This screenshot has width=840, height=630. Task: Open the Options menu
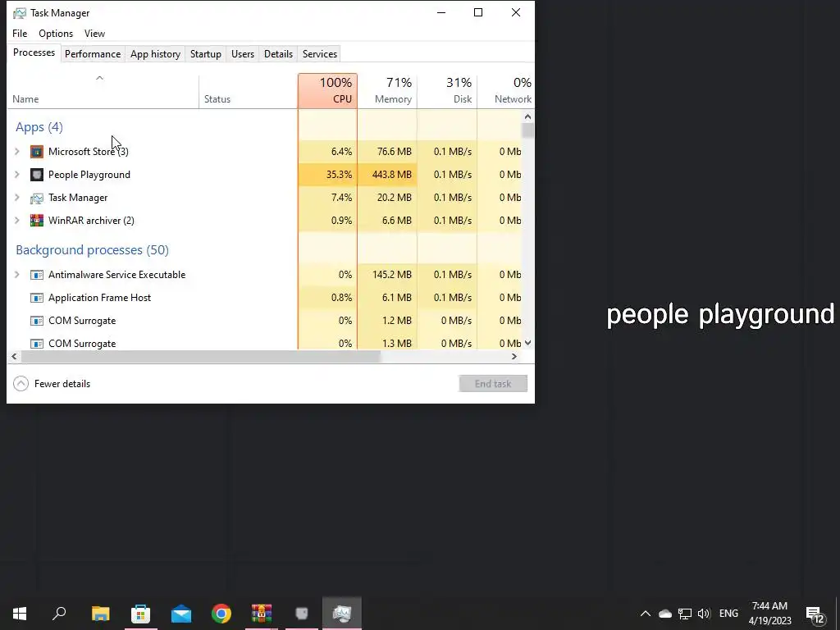tap(56, 33)
